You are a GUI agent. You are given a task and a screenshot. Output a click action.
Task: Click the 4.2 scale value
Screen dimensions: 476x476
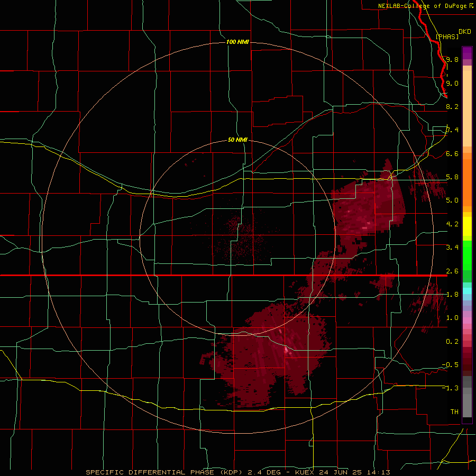coord(452,224)
